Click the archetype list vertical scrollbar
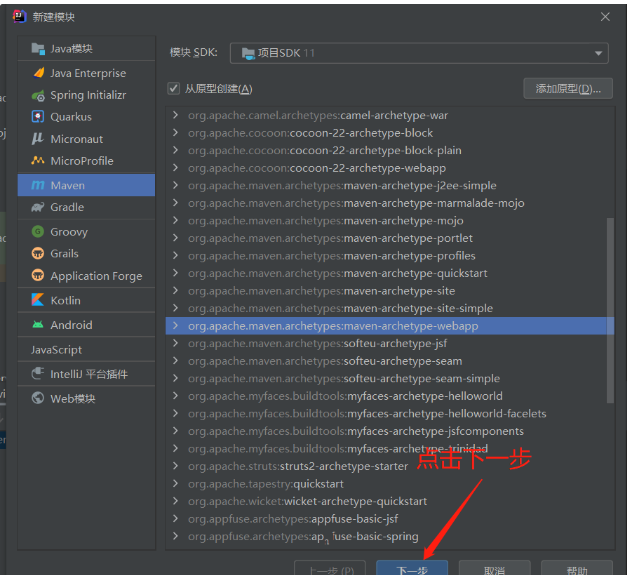 tap(610, 310)
